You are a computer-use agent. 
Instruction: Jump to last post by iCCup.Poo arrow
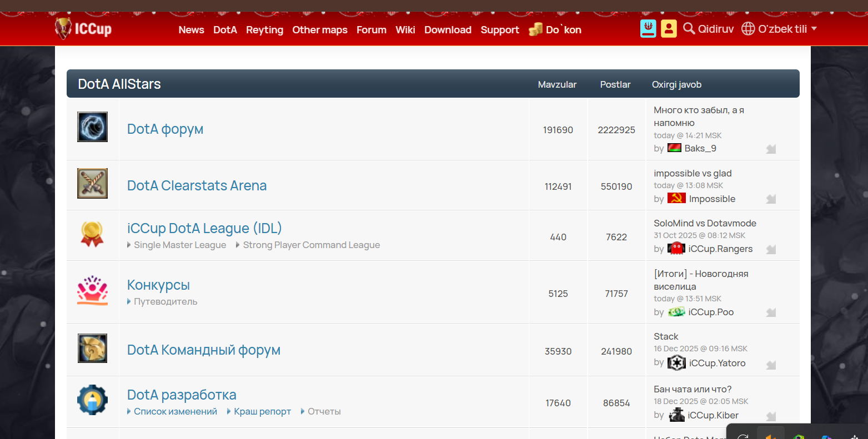click(771, 312)
